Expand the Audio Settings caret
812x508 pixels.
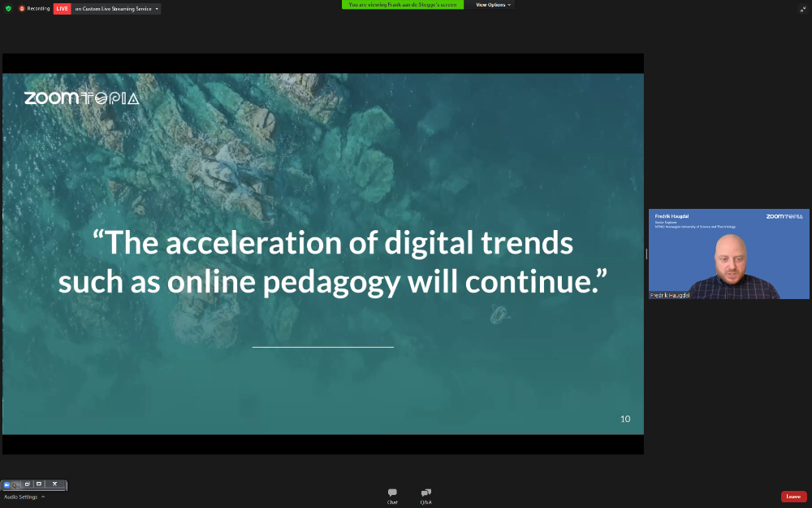pyautogui.click(x=43, y=497)
